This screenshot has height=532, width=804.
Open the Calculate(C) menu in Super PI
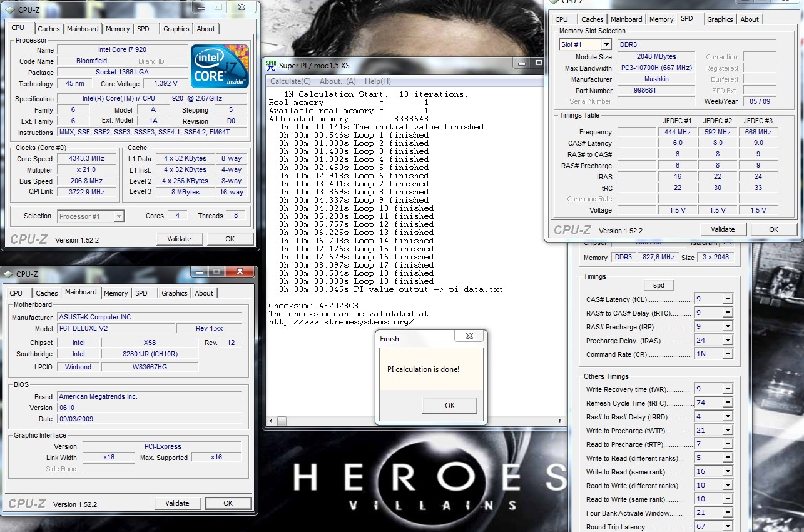click(x=290, y=81)
